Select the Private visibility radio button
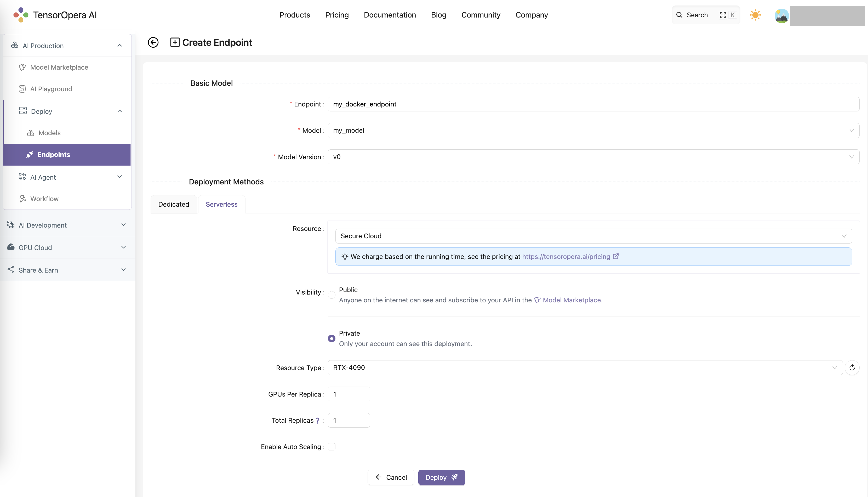Viewport: 868px width, 497px height. pyautogui.click(x=332, y=339)
